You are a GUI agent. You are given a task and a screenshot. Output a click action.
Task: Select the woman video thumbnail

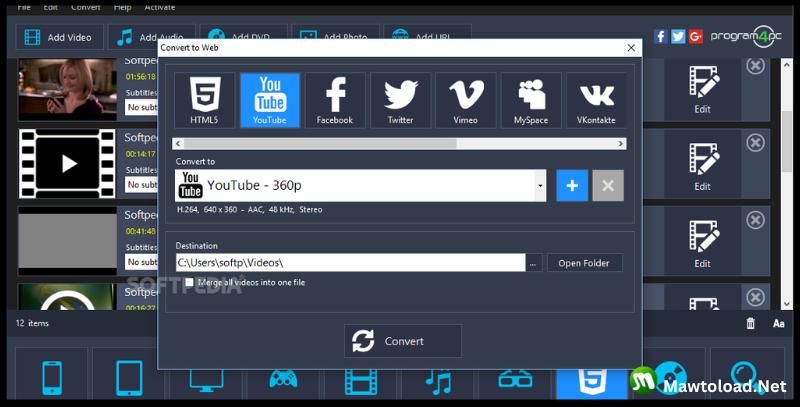[67, 89]
